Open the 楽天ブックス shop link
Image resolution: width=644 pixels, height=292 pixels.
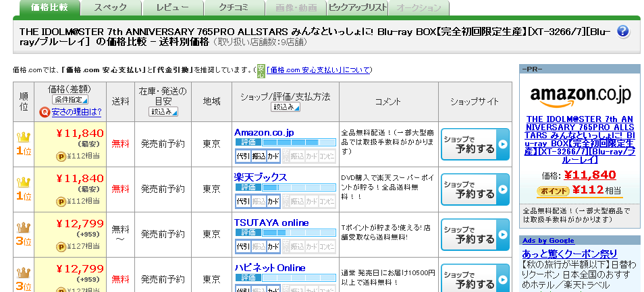click(261, 177)
